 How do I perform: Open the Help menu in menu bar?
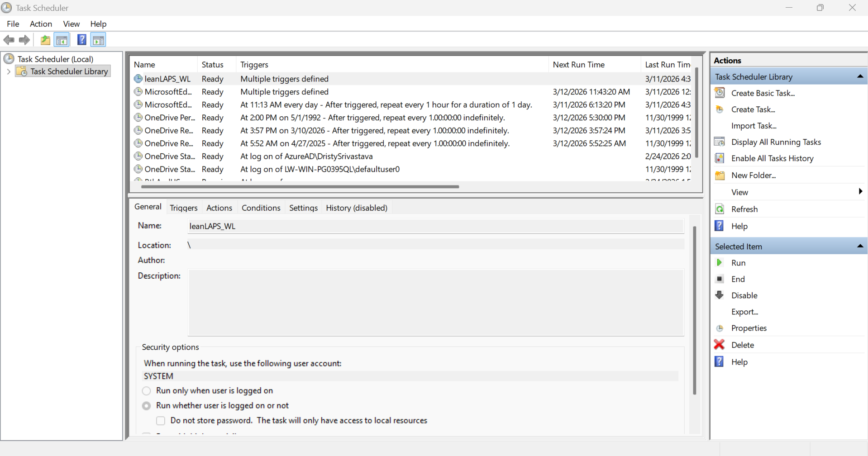tap(98, 24)
